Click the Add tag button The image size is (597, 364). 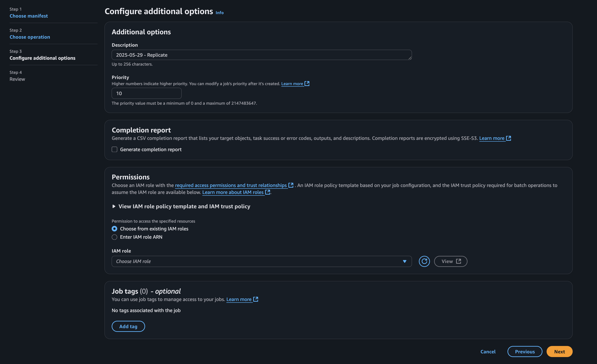128,326
